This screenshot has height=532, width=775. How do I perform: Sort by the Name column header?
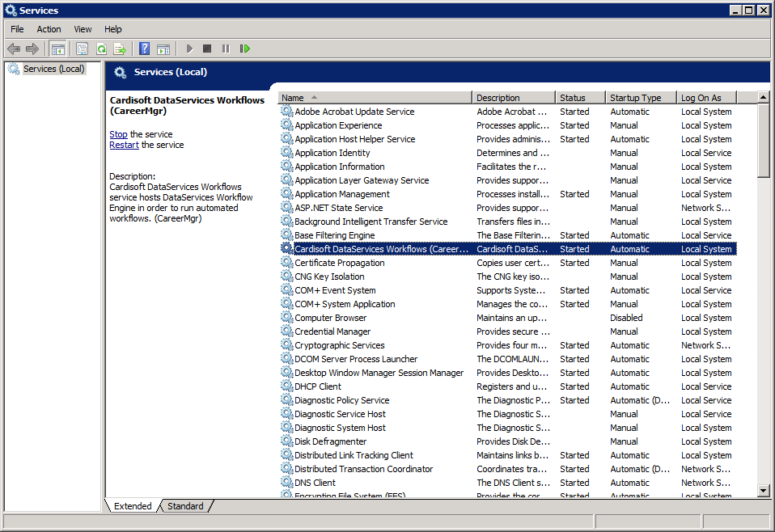coord(375,98)
